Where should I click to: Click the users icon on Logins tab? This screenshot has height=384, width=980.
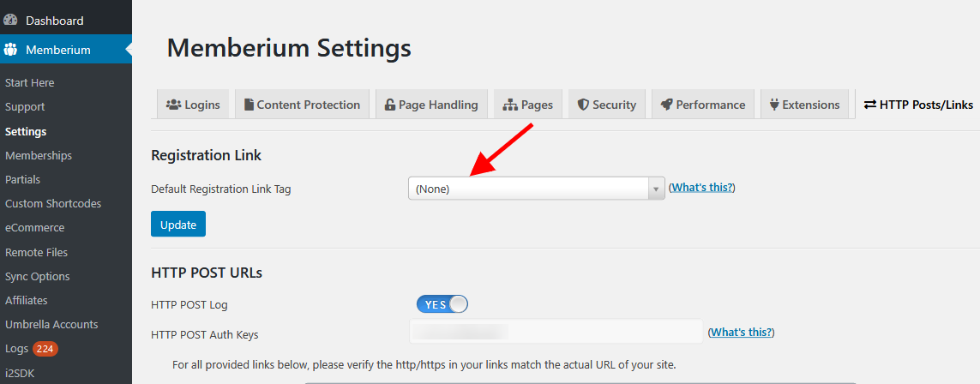[173, 105]
